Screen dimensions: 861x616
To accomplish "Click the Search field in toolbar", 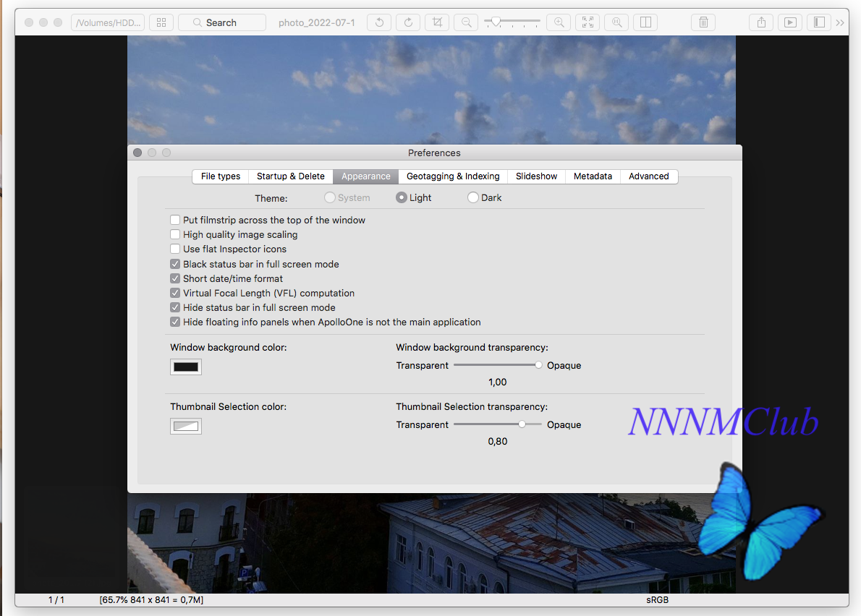I will coord(222,22).
